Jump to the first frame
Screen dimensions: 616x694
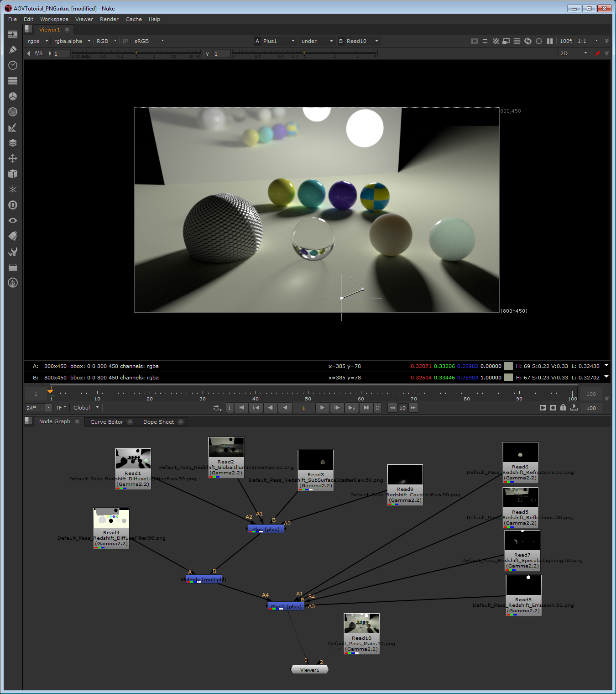point(241,408)
